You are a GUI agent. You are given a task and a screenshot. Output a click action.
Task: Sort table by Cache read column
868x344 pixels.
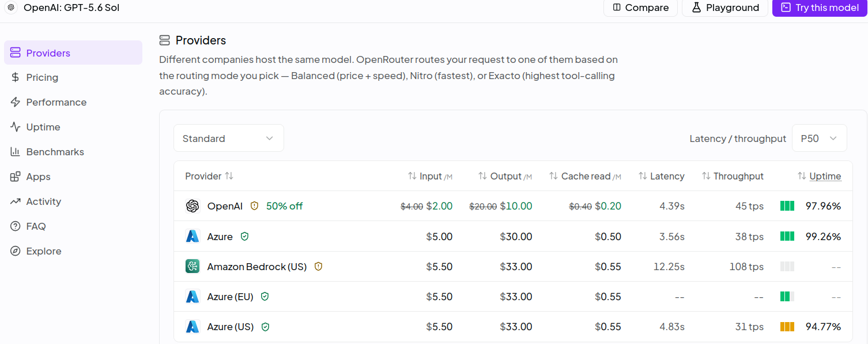585,176
